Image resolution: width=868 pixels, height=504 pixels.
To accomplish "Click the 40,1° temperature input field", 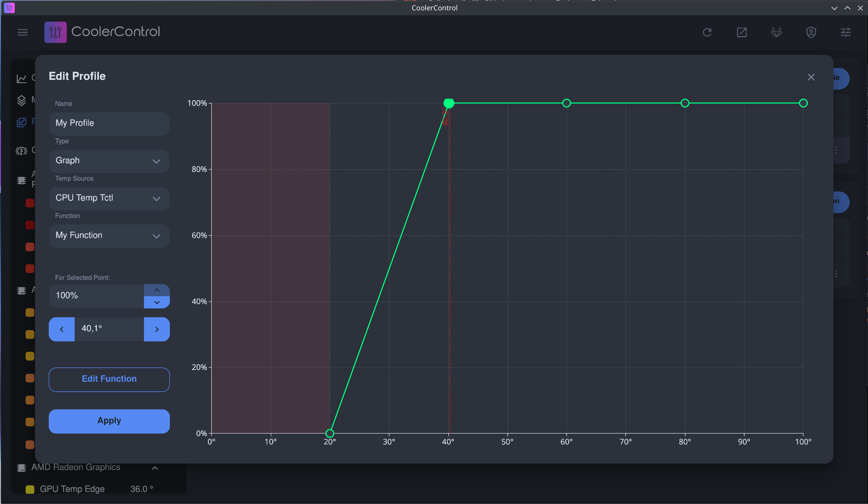I will pos(109,329).
